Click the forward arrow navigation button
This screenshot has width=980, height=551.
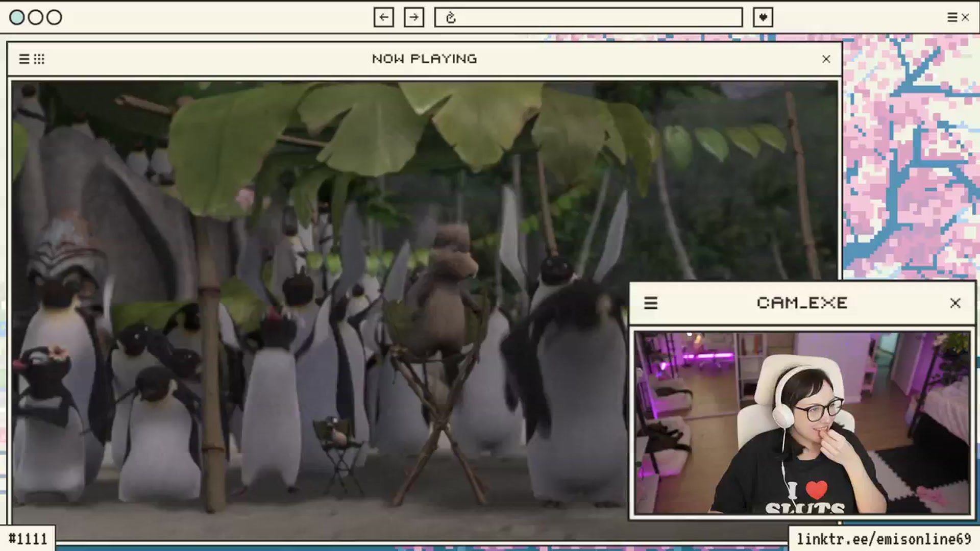point(414,17)
